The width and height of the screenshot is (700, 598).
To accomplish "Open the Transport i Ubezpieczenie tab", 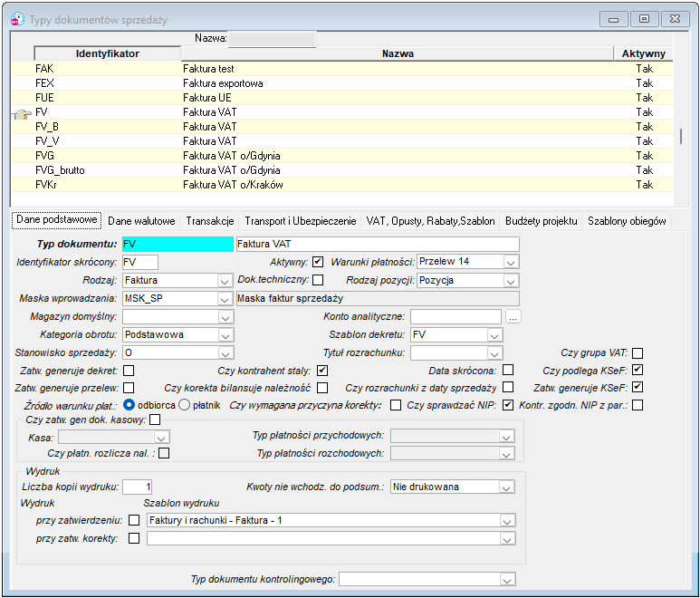I will click(x=301, y=221).
